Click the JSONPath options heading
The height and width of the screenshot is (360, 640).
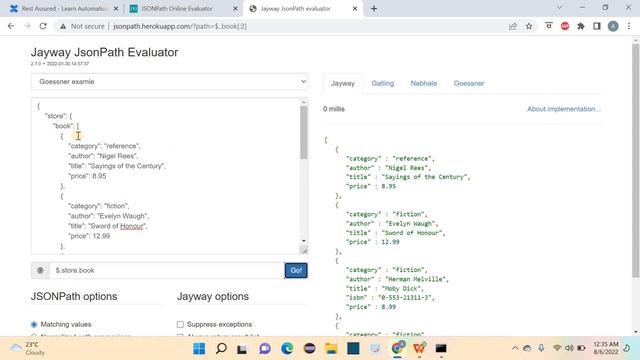click(74, 296)
